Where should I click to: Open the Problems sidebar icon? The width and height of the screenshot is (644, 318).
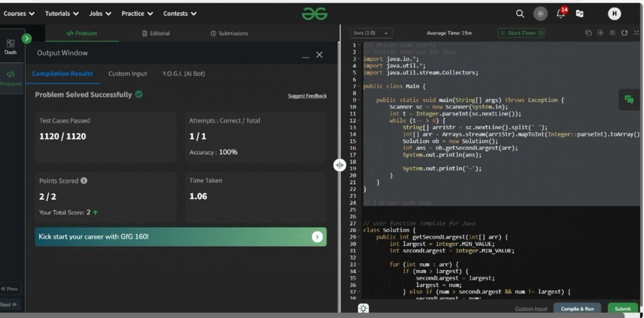[x=11, y=78]
